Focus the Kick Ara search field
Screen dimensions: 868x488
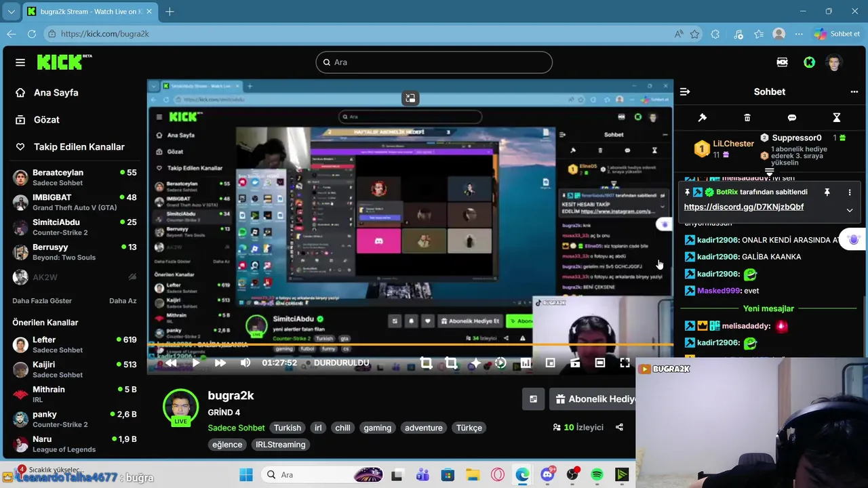coord(434,62)
